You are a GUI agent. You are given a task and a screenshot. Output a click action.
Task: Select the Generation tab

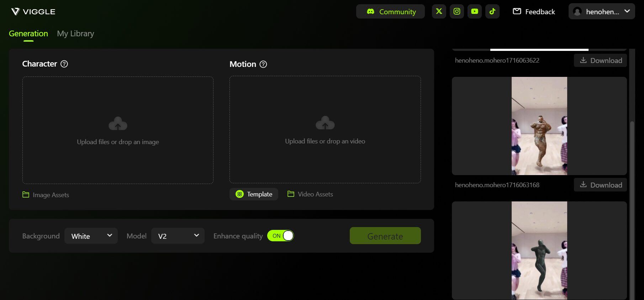[x=28, y=34]
